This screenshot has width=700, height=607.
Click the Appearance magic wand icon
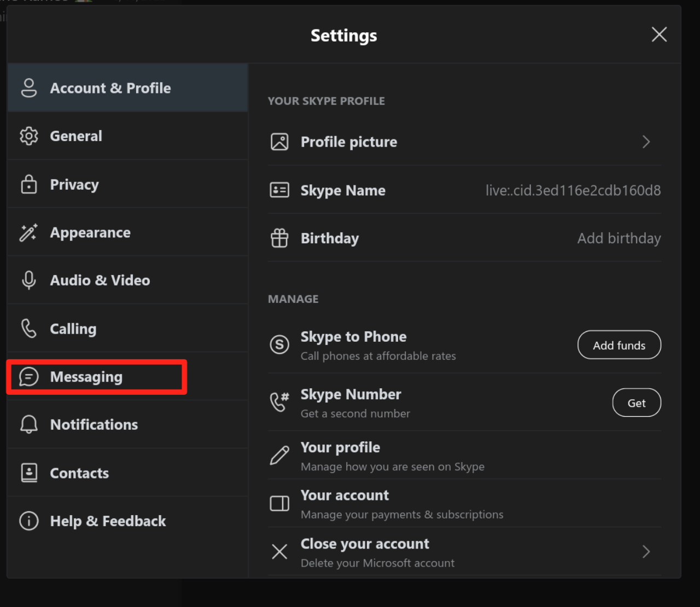(x=29, y=232)
